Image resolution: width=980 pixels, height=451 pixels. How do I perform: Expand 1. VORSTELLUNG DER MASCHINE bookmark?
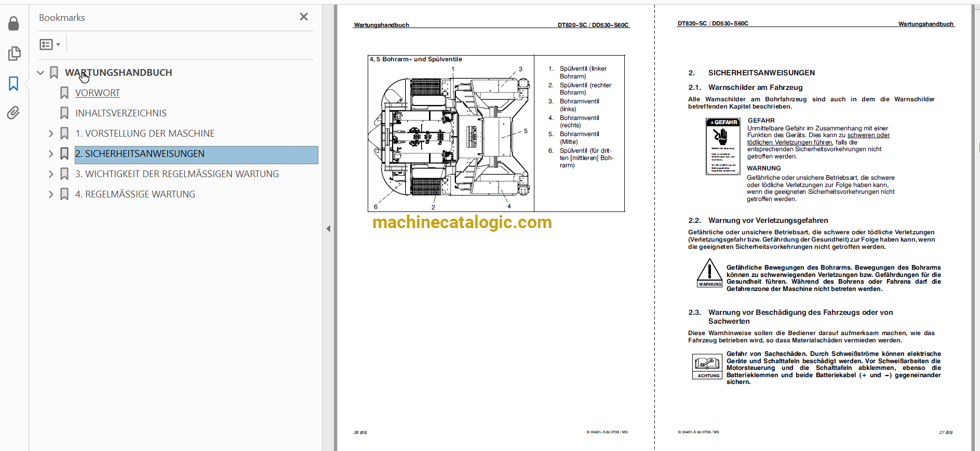pyautogui.click(x=50, y=134)
